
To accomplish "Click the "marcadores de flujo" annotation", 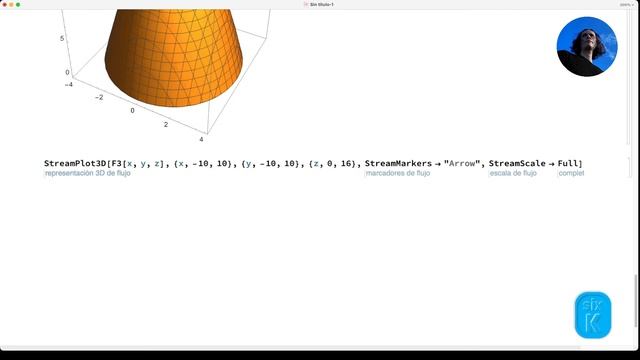I will pos(398,173).
